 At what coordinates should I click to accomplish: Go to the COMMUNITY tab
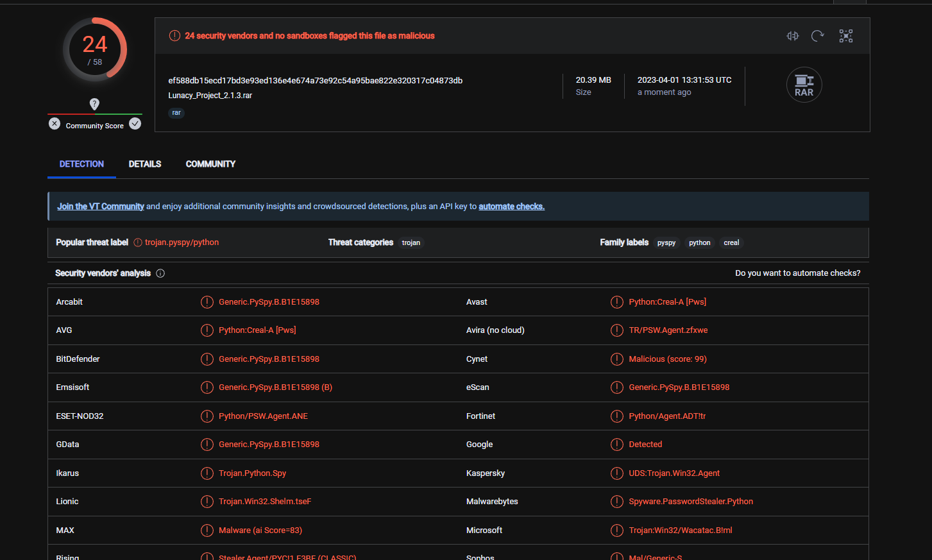pyautogui.click(x=210, y=164)
